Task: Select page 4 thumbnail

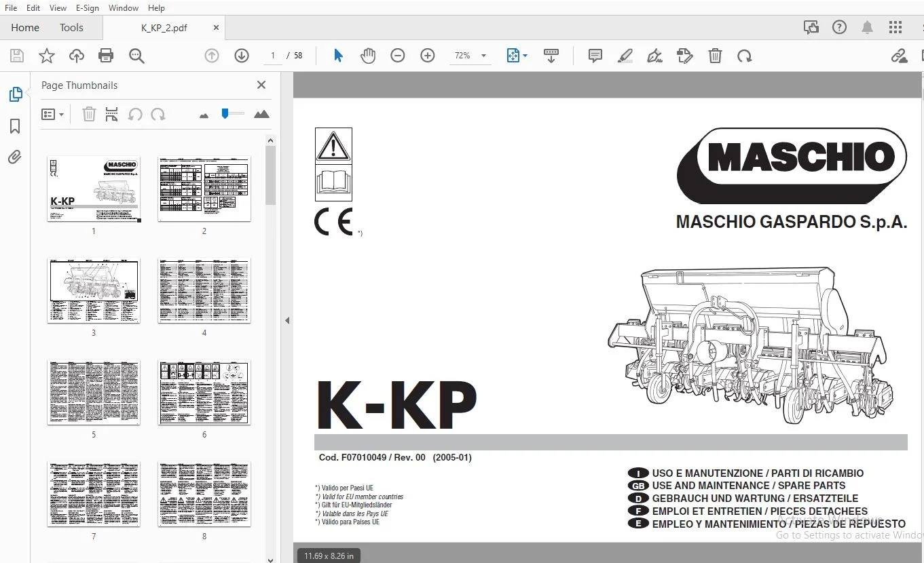Action: tap(204, 290)
